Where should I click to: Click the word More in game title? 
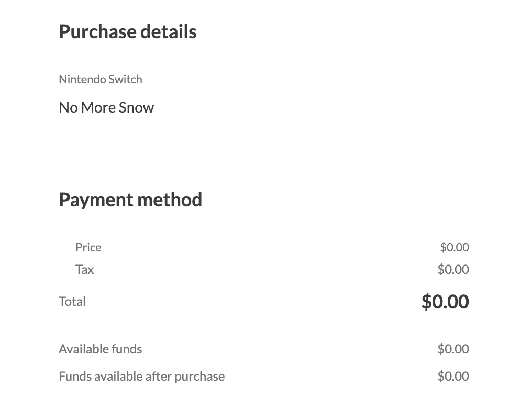tap(98, 107)
